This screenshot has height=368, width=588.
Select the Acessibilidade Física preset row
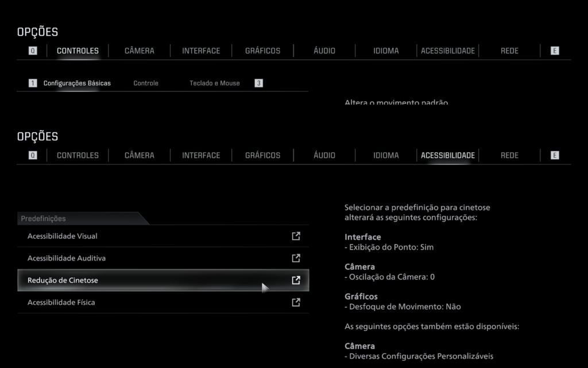(163, 302)
